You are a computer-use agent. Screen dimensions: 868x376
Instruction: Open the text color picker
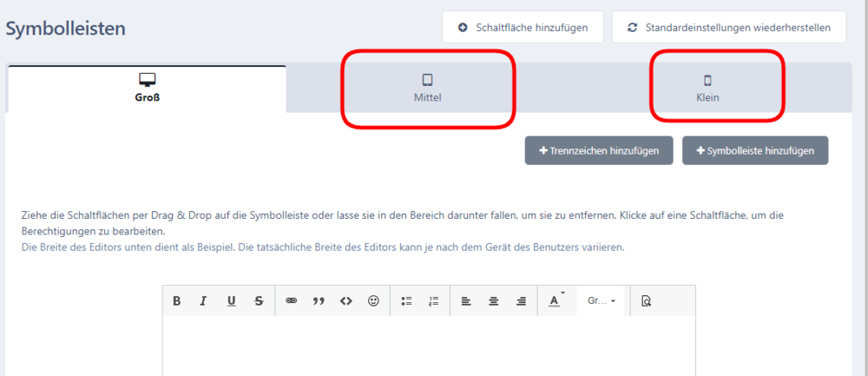pyautogui.click(x=555, y=301)
